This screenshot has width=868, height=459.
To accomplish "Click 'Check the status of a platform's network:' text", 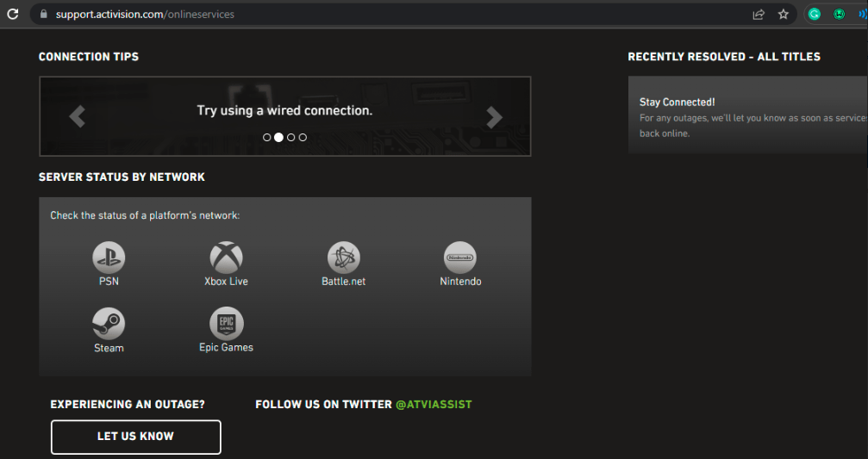I will 145,215.
